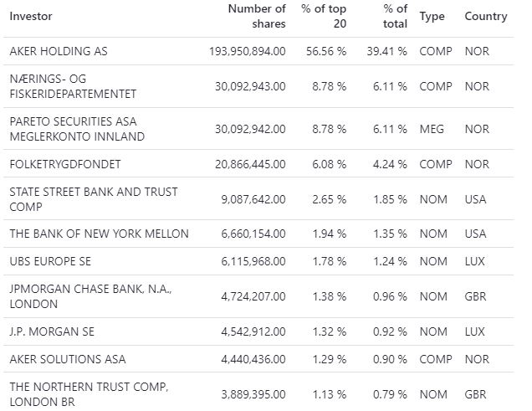Select PARETO SECURITIES ASA MEGLERKONTO INNLAND
The width and height of the screenshot is (532, 411).
coord(77,129)
